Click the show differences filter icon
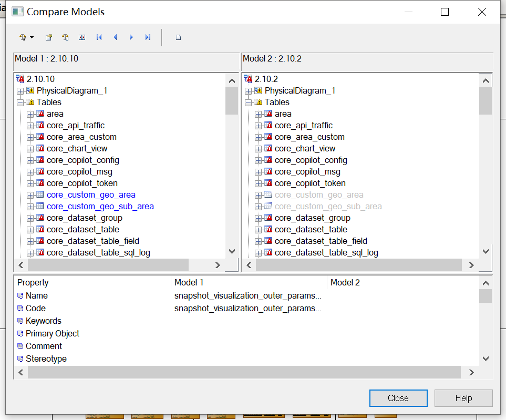Image resolution: width=506 pixels, height=420 pixels. coord(81,37)
